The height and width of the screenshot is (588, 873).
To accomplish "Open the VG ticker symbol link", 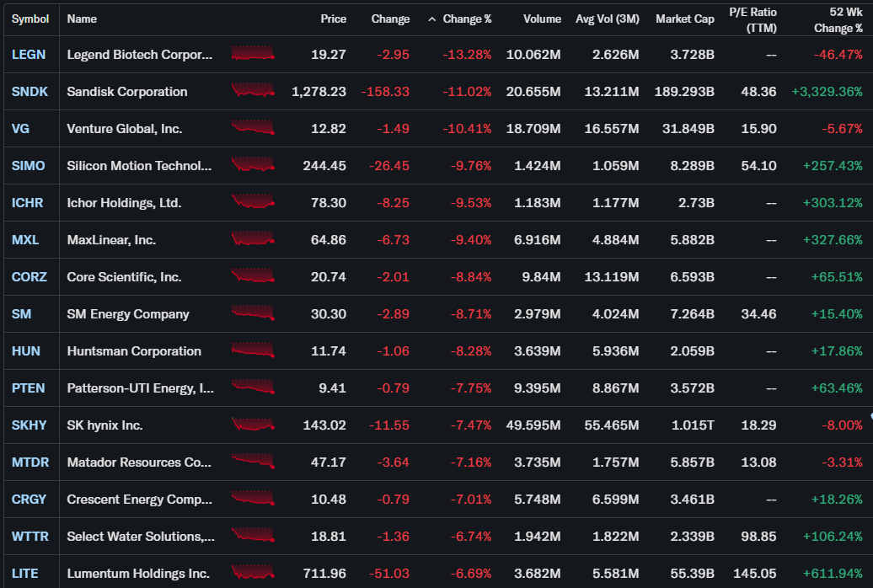I will coord(20,129).
